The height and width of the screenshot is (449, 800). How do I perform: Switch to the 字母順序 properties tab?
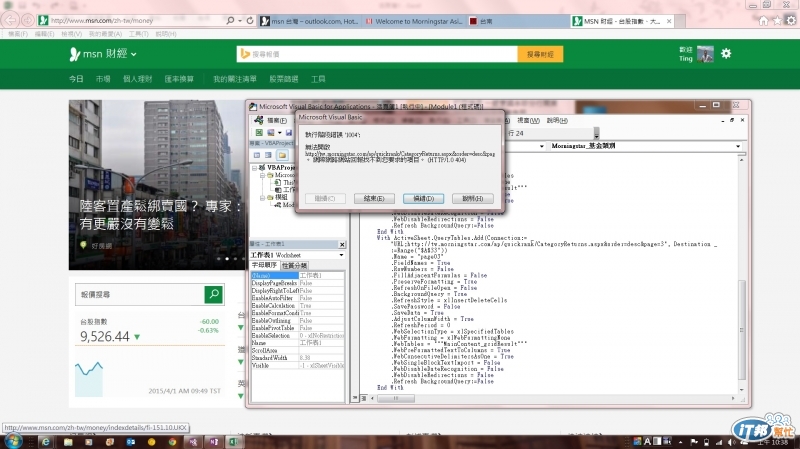(264, 265)
